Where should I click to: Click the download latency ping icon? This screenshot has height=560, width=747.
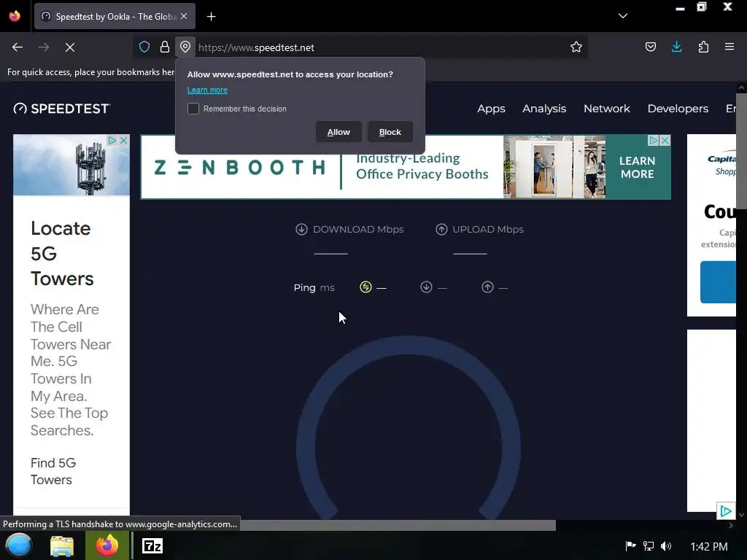(426, 287)
